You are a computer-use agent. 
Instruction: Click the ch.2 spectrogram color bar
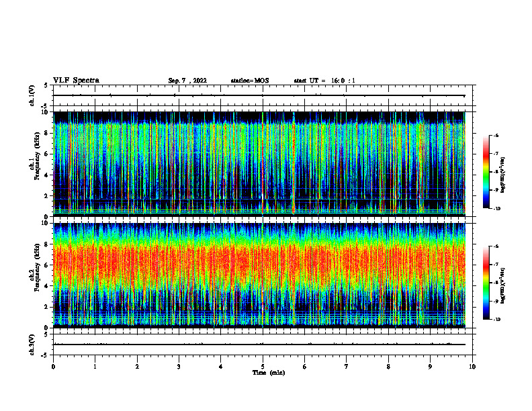tap(486, 283)
